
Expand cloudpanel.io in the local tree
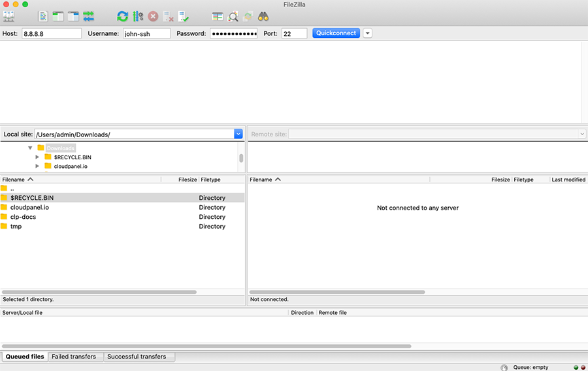(x=37, y=166)
